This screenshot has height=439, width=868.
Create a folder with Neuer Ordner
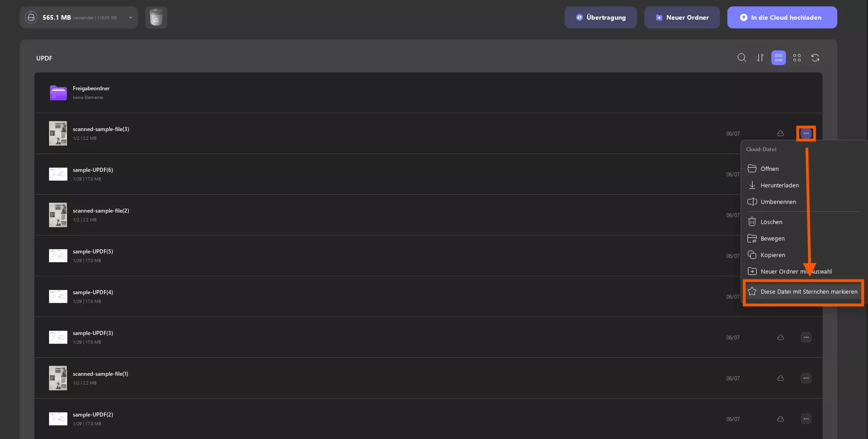pos(682,17)
